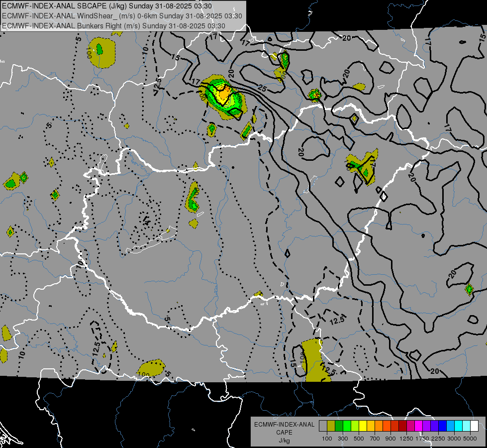Click the crimson-pink swatch right of the 1250 tick
Viewport: 487px width, 448px height.
click(x=410, y=426)
